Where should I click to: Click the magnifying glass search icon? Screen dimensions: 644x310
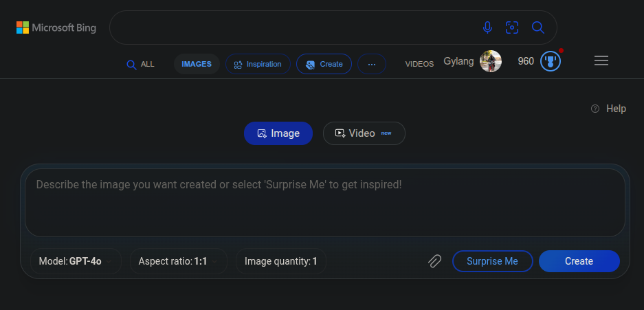[538, 27]
